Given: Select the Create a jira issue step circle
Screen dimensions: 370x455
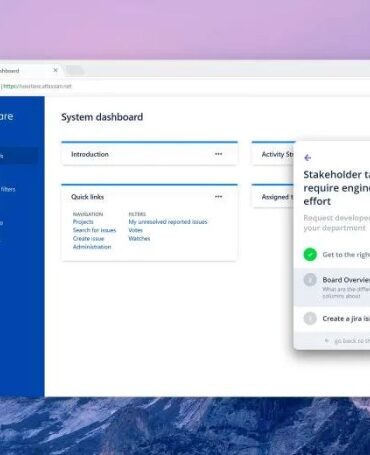Looking at the screenshot, I should (310, 318).
